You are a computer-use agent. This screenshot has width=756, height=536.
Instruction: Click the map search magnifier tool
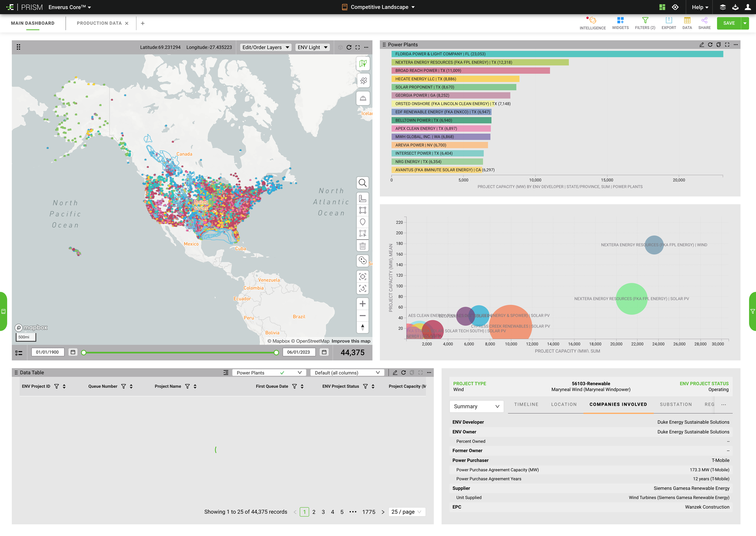(363, 183)
